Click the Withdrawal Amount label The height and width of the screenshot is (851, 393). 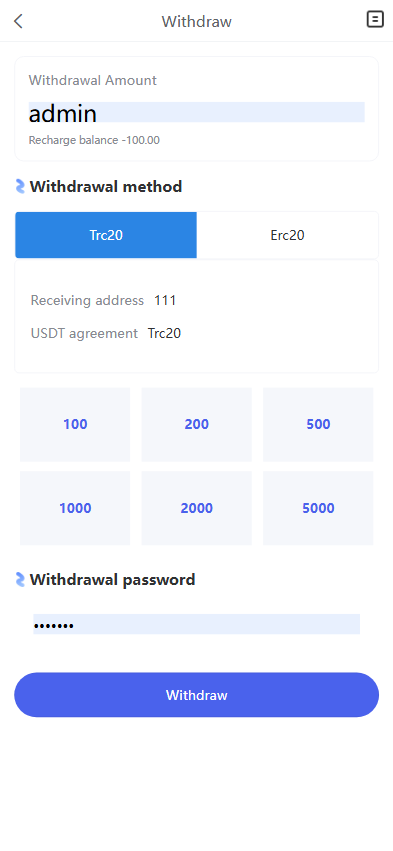(x=93, y=80)
